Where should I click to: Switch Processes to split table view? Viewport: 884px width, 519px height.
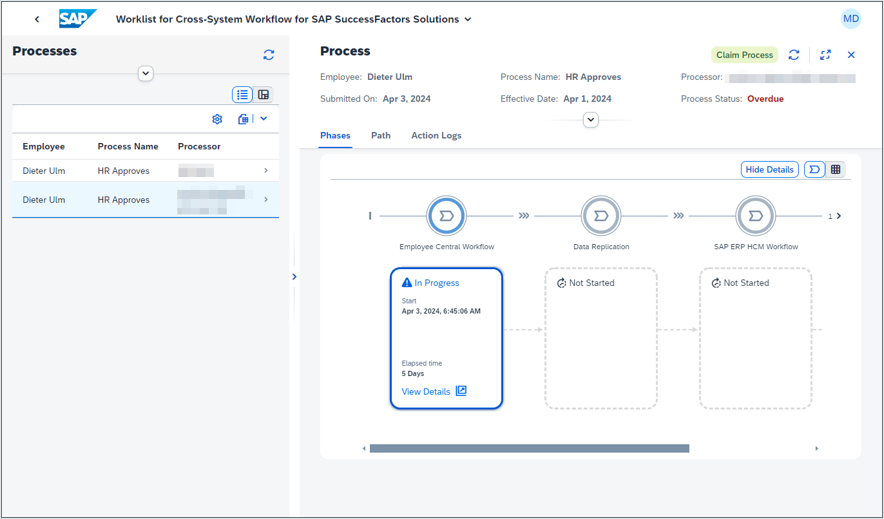click(263, 95)
